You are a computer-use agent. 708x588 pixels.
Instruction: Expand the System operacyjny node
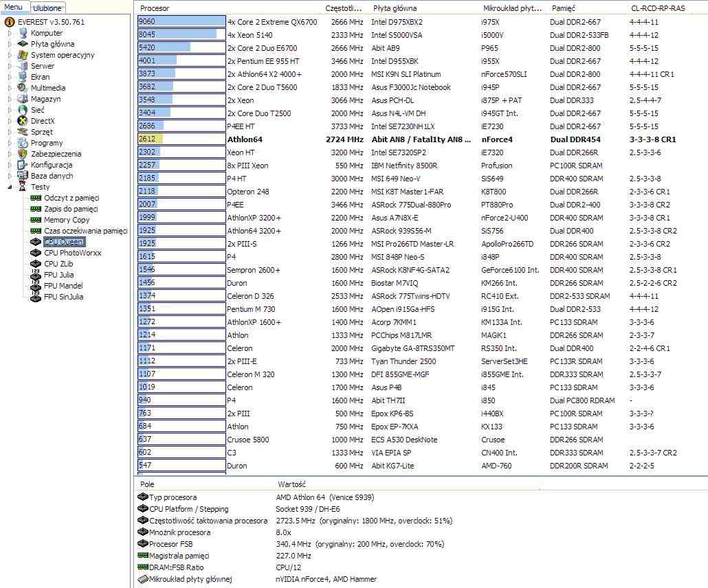(10, 55)
